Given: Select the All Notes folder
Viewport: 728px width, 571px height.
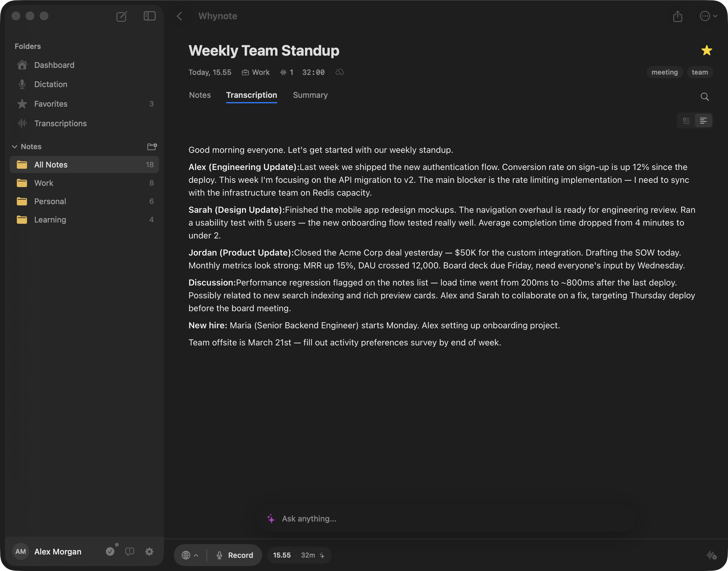Looking at the screenshot, I should [x=84, y=164].
